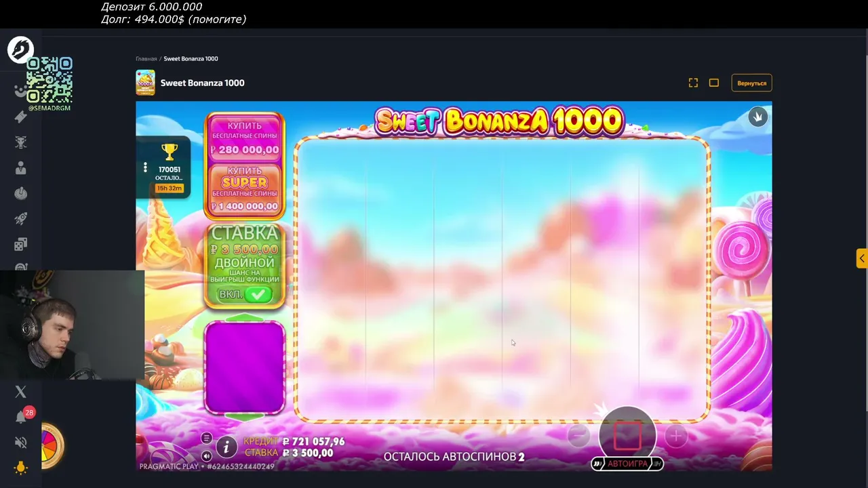
Task: Go to Главная breadcrumb link
Action: 146,59
